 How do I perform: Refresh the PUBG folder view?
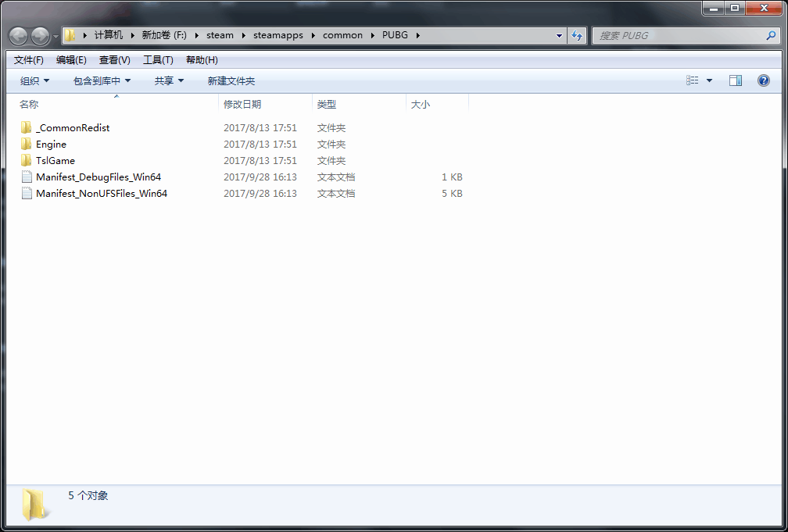pyautogui.click(x=577, y=36)
